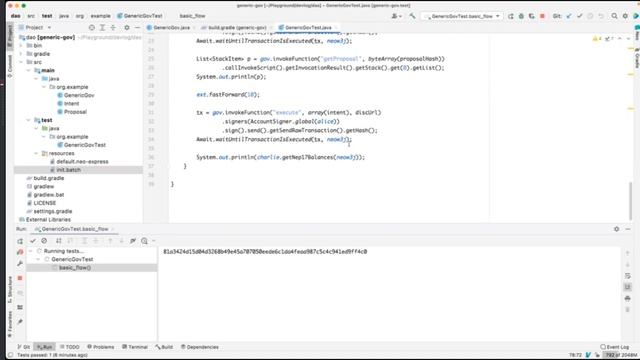Open Search Everywhere magnifier icon
Viewport: 640px width, 360px height.
614,16
